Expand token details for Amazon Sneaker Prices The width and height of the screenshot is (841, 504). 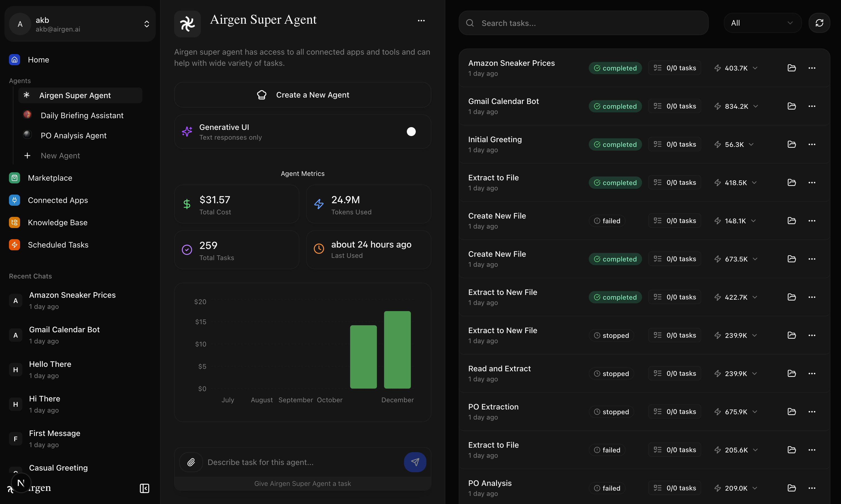coord(755,67)
